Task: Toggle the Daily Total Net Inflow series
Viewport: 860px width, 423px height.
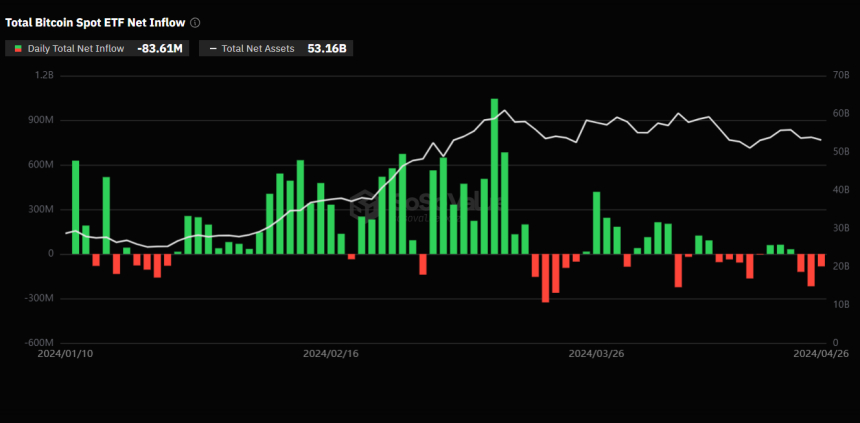Action: (76, 48)
